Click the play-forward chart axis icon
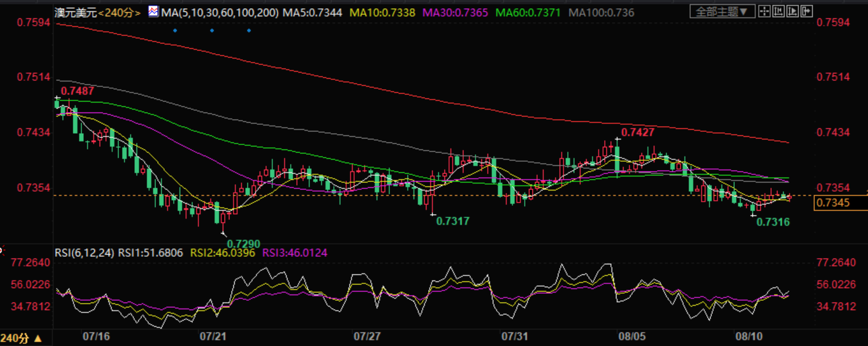This screenshot has height=346, width=868. pos(792,11)
